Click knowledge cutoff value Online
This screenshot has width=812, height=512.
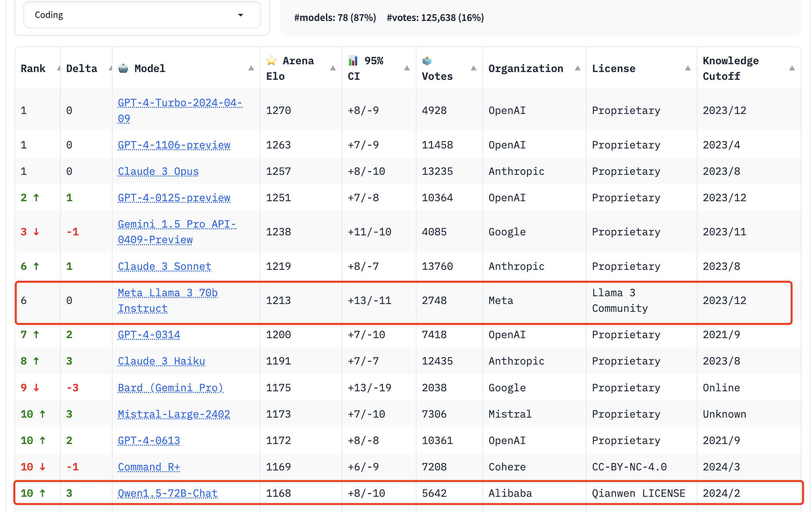pyautogui.click(x=721, y=388)
